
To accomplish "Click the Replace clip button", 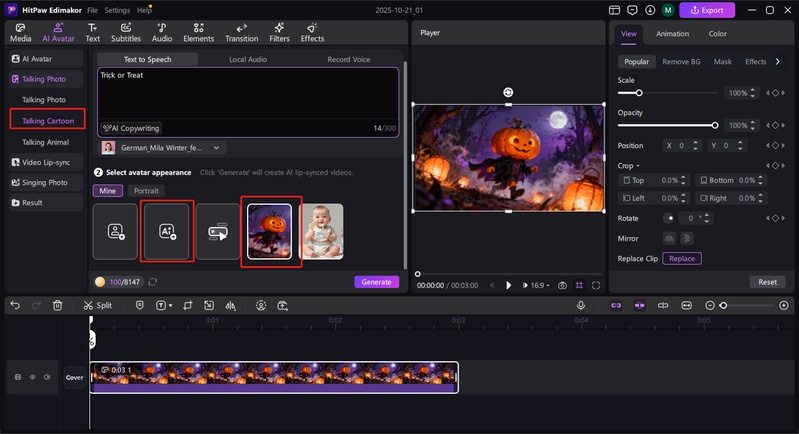I will tap(681, 259).
